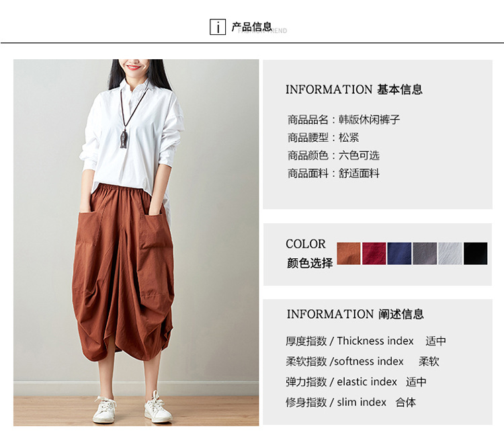Click the COLOR 颜色选择 label

point(309,253)
